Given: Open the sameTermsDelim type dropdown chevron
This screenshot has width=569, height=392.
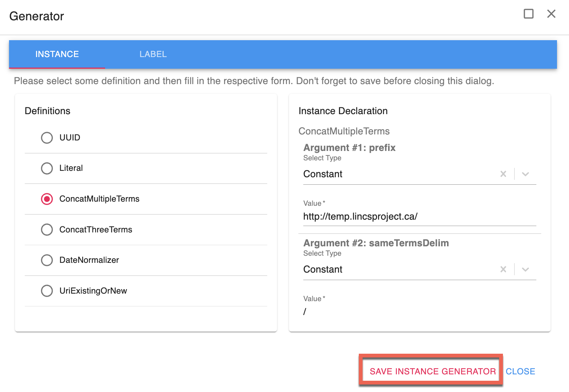Looking at the screenshot, I should (x=525, y=269).
